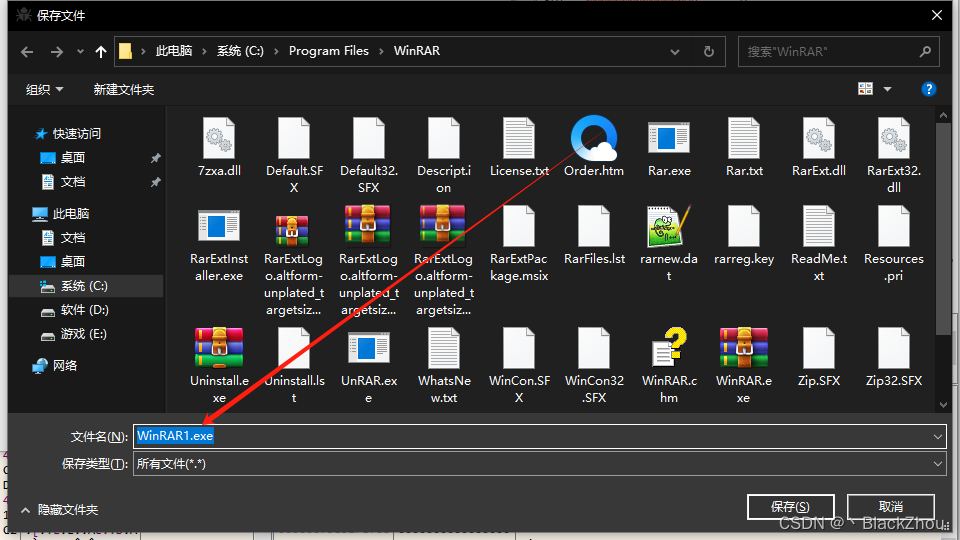Select the License.txt file
Image resolution: width=960 pixels, height=540 pixels.
coord(519,148)
